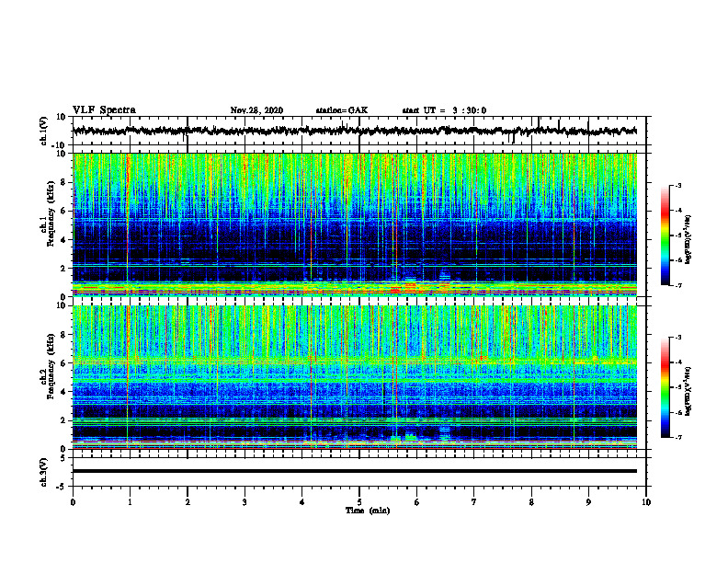Click time axis tick label "4"
Image resolution: width=728 pixels, height=563 pixels.
click(302, 502)
